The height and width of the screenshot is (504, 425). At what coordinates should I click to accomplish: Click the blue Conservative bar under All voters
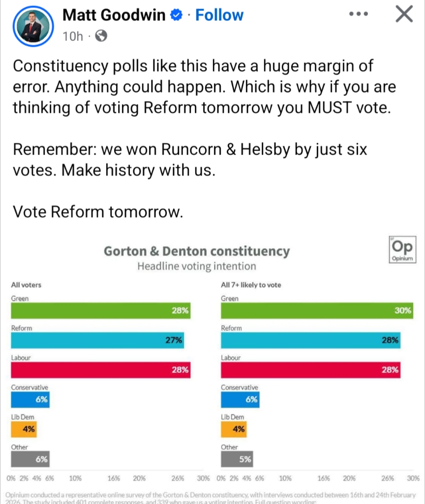point(30,400)
